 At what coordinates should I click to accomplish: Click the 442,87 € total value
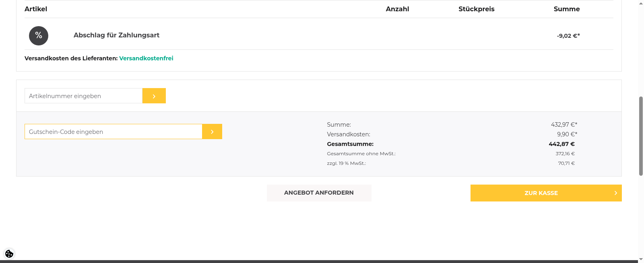tap(562, 144)
